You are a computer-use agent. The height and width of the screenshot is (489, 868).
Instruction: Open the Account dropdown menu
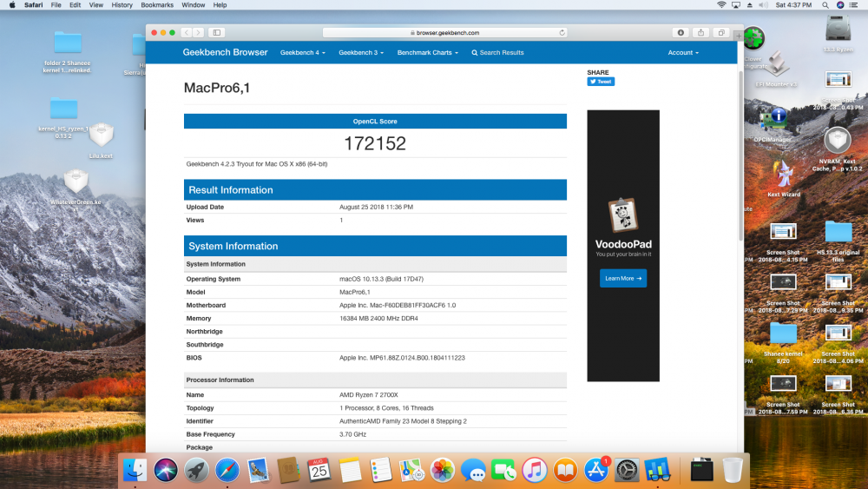[683, 53]
